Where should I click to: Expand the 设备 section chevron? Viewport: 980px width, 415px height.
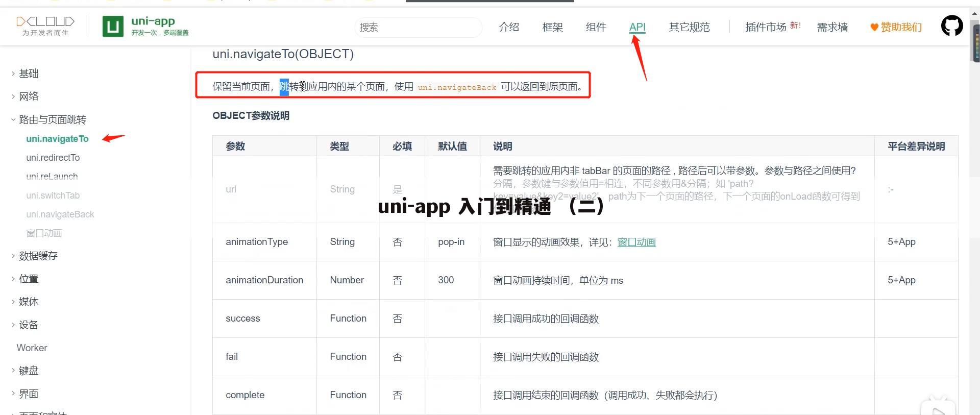point(13,325)
